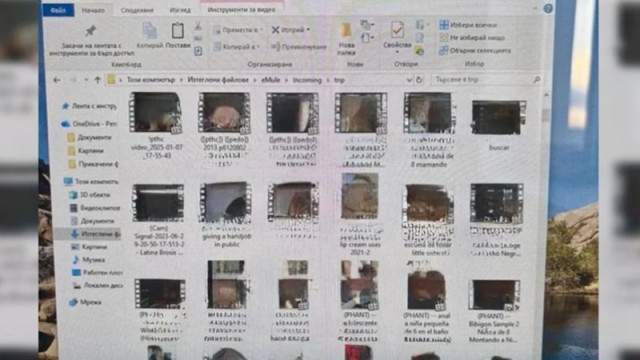Refresh the folder with the refresh icon
640x360 pixels.
pos(419,80)
